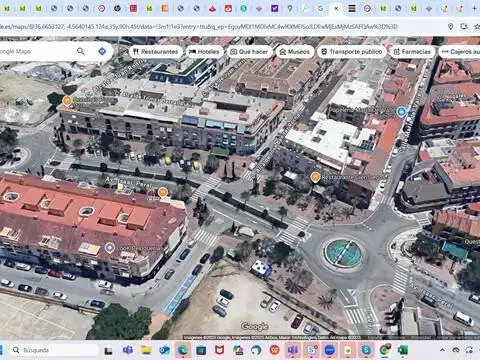This screenshot has width=480, height=360.
Task: Open Task View on the taskbar
Action: click(108, 350)
